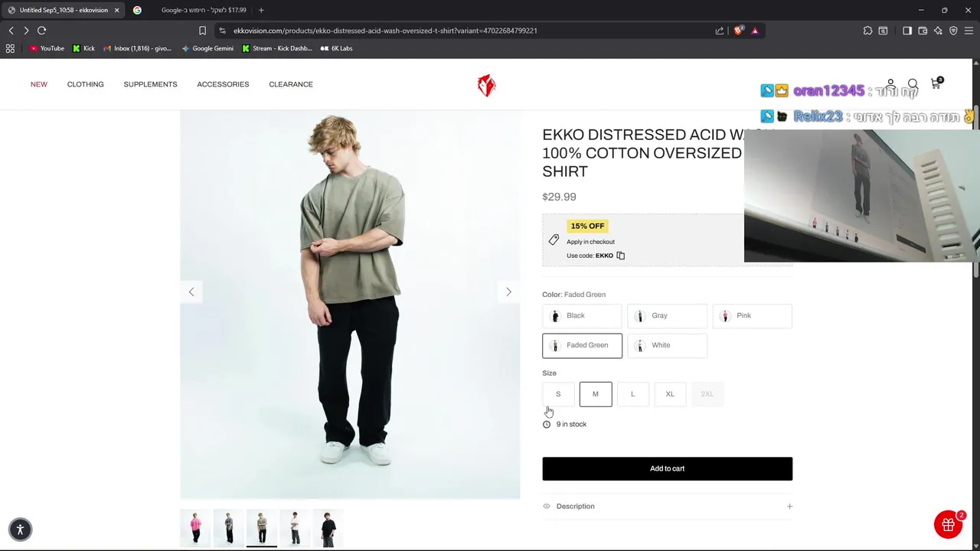View the faded green shirt thumbnail
The image size is (980, 551).
click(x=261, y=527)
